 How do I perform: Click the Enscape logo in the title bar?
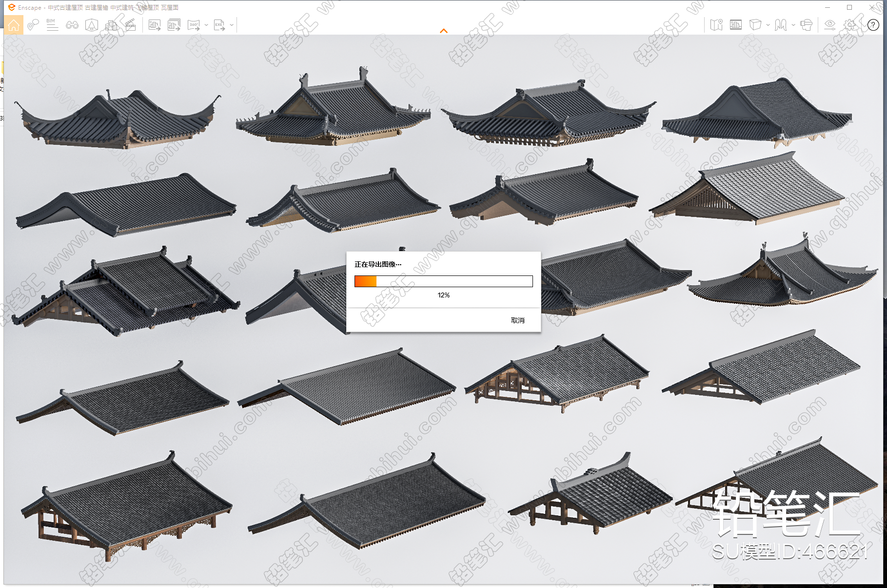coord(11,7)
